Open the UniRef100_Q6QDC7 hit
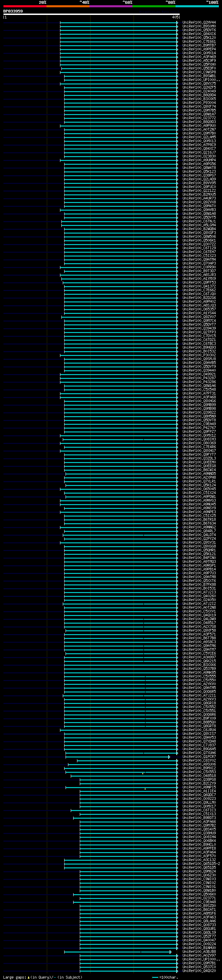Screen dimensions: 222x980 point(199,795)
